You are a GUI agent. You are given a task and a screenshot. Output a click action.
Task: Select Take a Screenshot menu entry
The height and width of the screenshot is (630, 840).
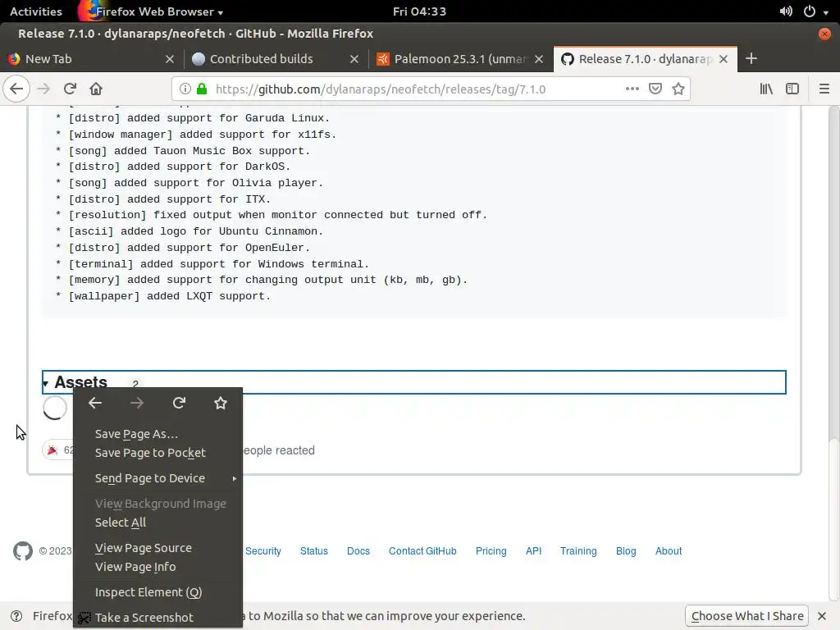coord(158,618)
